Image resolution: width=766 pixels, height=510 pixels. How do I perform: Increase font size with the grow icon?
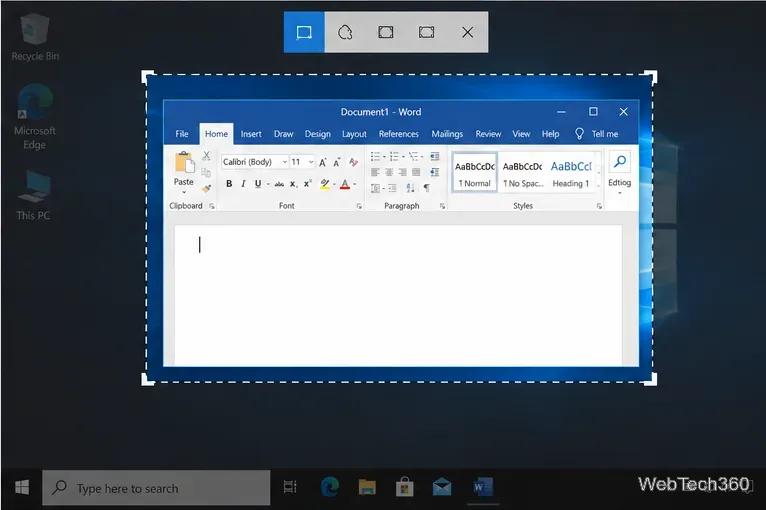pos(322,162)
